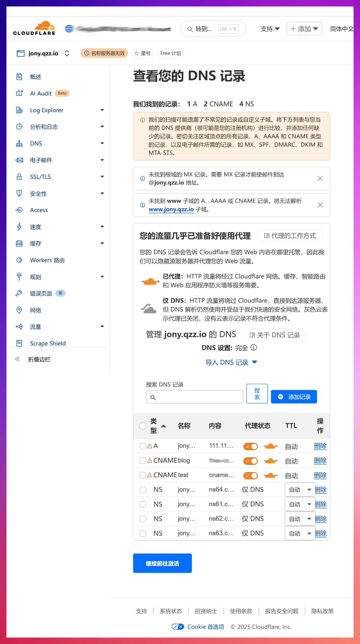Open TTL dropdown for ns61 NS record

pyautogui.click(x=300, y=504)
